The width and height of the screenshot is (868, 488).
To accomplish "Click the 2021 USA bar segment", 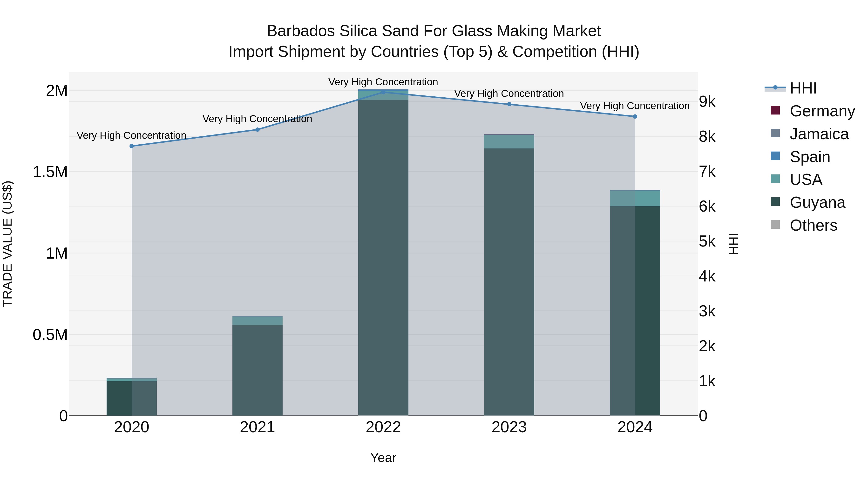I will coord(258,321).
